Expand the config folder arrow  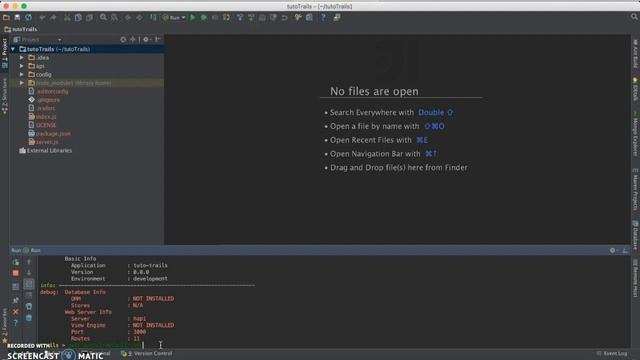(x=22, y=75)
